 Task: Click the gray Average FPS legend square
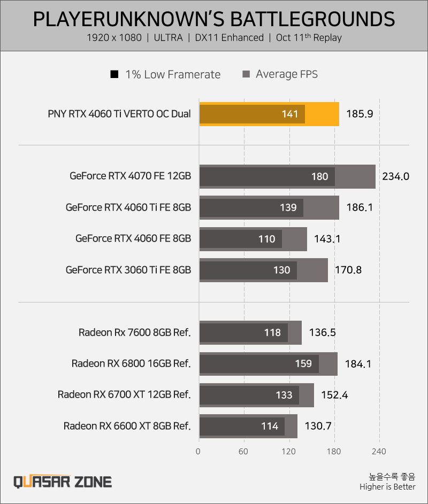(246, 74)
